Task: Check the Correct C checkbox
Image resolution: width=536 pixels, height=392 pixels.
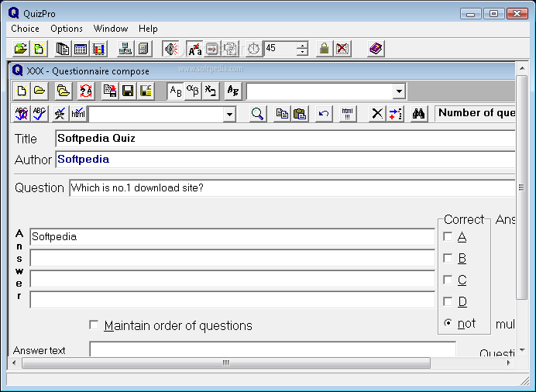Action: [x=448, y=280]
